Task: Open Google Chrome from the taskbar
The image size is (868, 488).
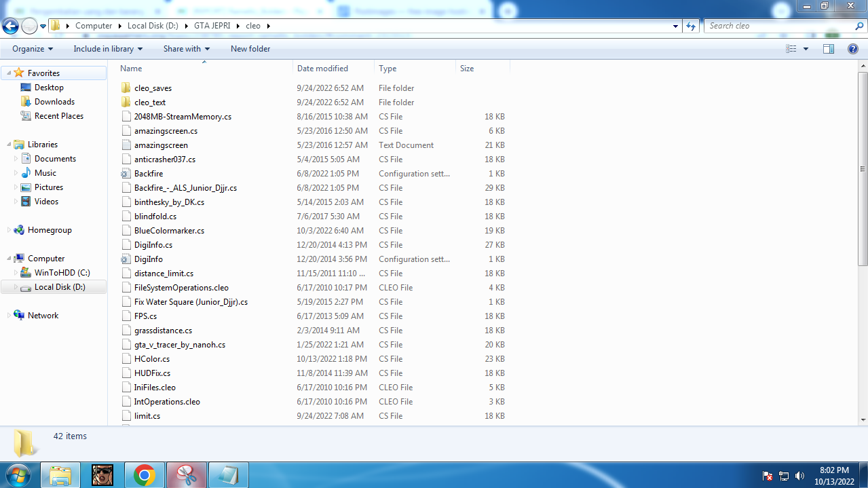Action: (x=144, y=475)
